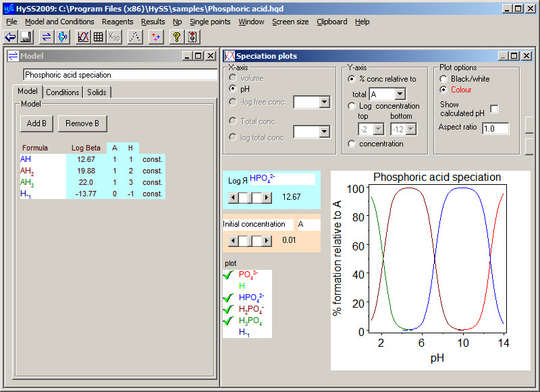
Task: Open the Reagents menu
Action: (x=117, y=22)
